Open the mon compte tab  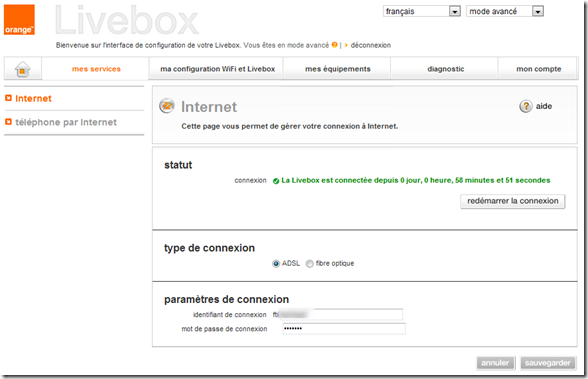pos(538,69)
